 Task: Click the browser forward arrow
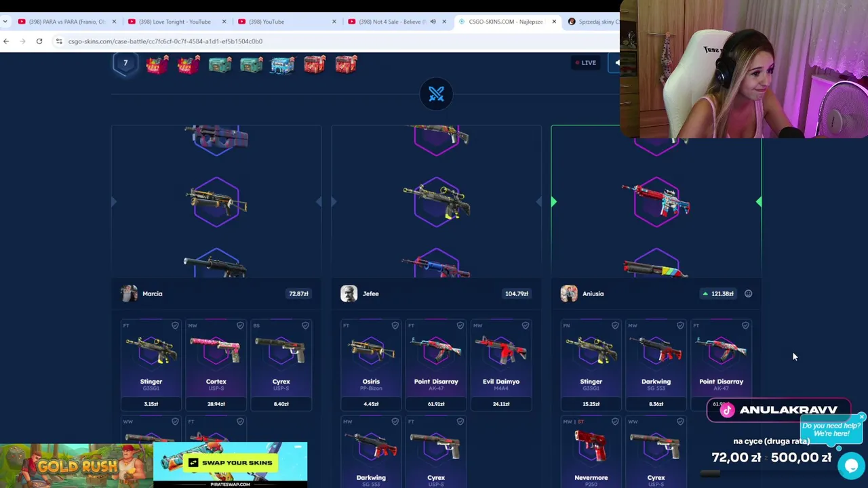point(22,41)
